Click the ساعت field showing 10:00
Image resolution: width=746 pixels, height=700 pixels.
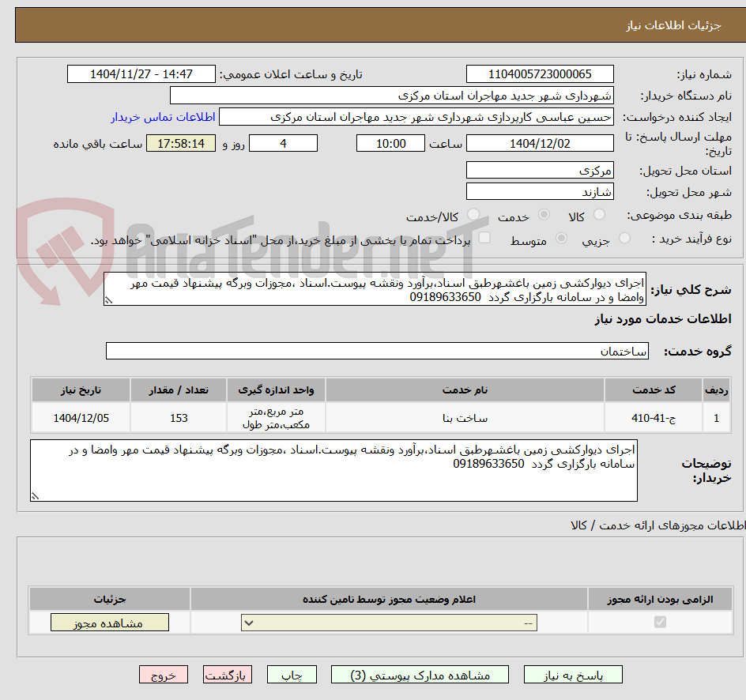(390, 143)
